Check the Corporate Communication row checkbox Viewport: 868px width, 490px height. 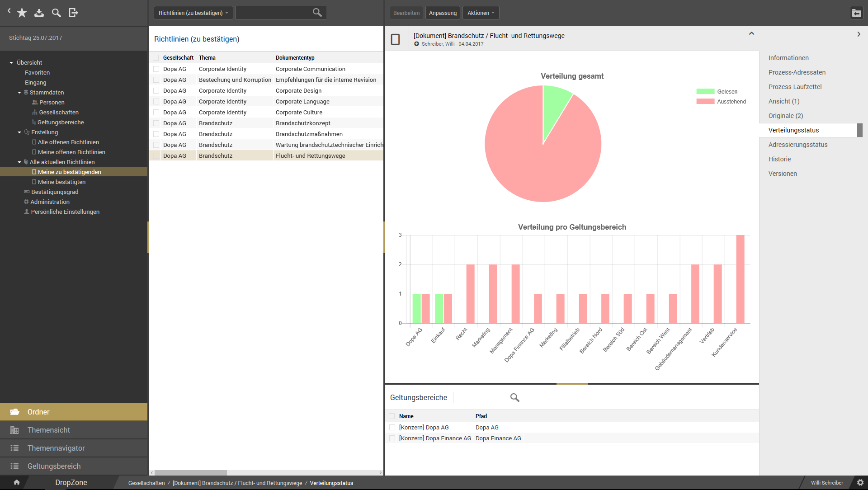pos(156,69)
